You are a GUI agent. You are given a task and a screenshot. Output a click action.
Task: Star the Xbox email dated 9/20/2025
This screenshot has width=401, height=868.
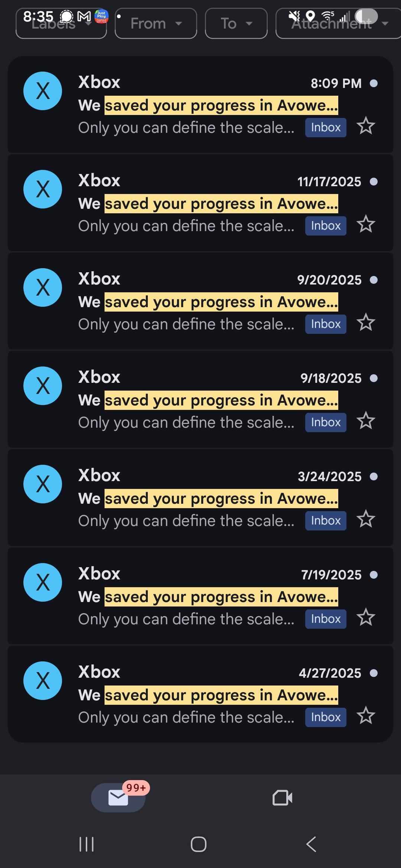pyautogui.click(x=366, y=322)
